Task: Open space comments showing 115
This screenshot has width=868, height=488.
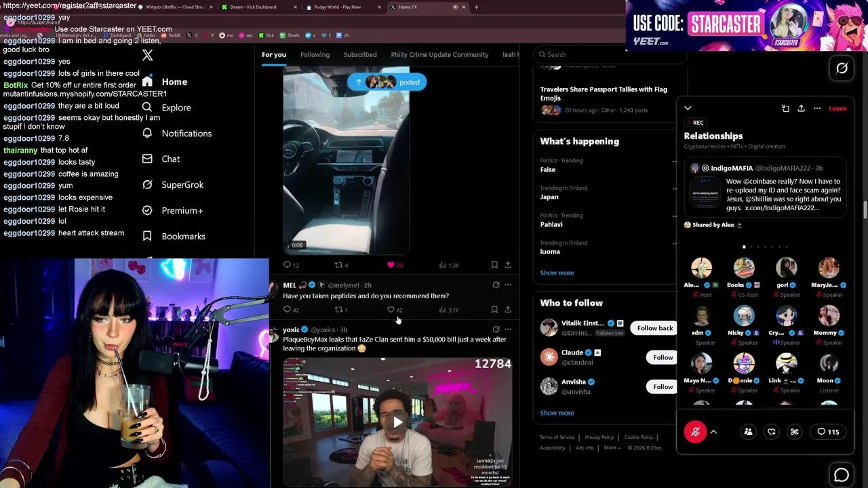Action: coord(829,432)
